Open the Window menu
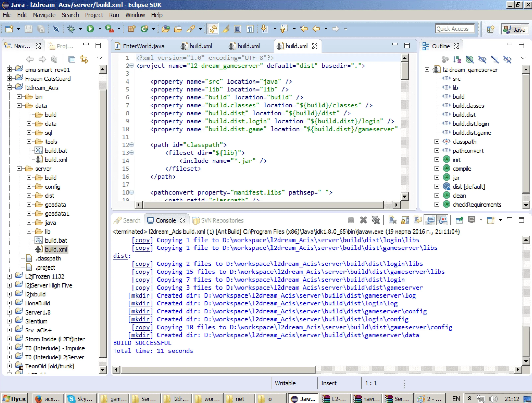532x403 pixels. pos(135,15)
